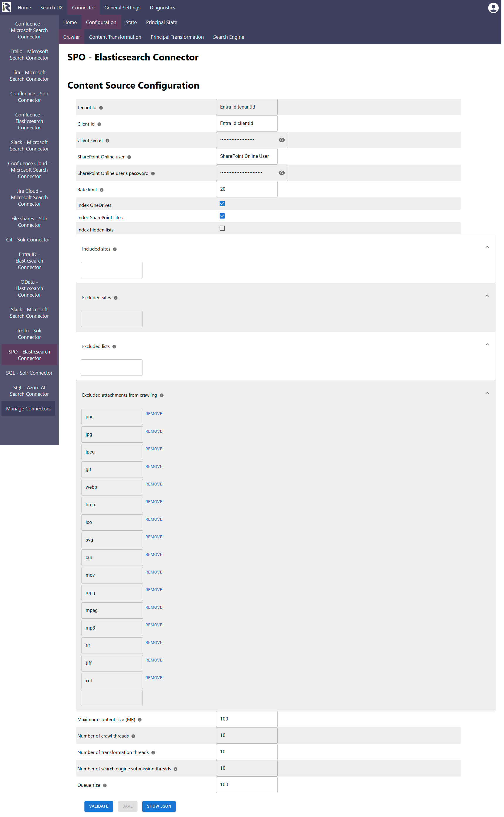Open Manage Connectors in sidebar
This screenshot has width=504, height=817.
click(28, 409)
